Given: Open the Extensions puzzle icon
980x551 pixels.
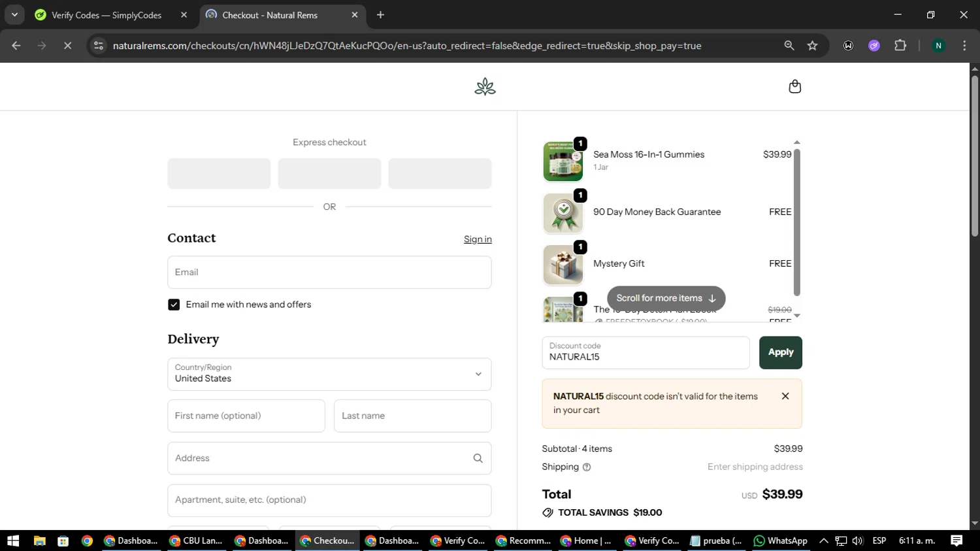Looking at the screenshot, I should tap(900, 46).
